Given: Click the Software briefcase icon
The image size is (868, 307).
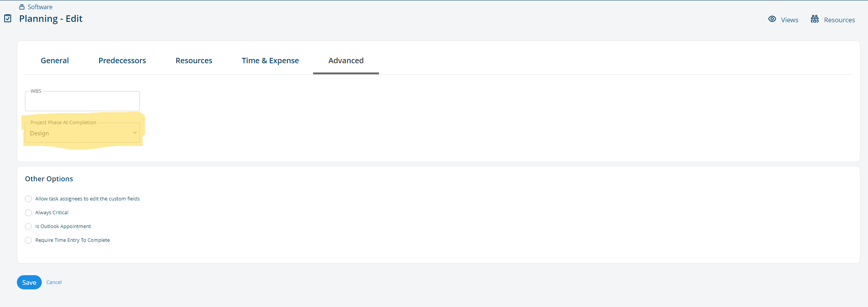Looking at the screenshot, I should (x=22, y=7).
